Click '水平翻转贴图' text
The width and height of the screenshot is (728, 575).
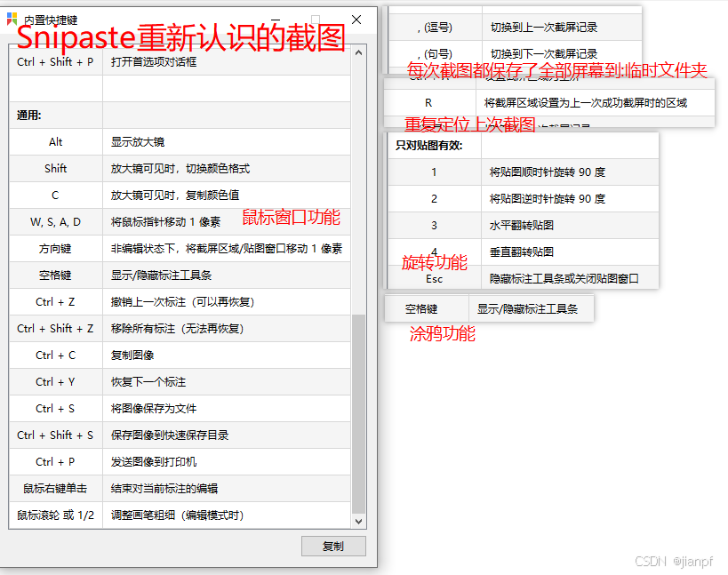pyautogui.click(x=522, y=226)
